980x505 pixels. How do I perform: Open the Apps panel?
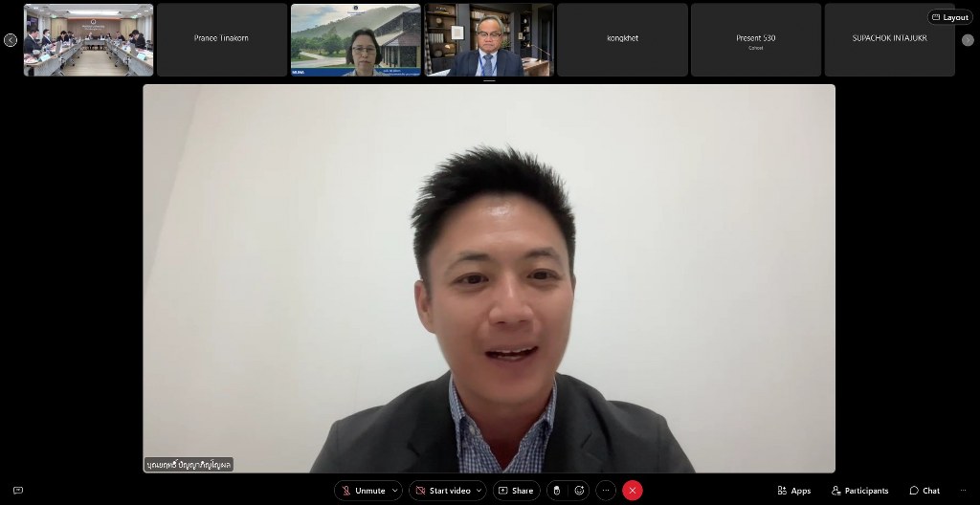[793, 491]
